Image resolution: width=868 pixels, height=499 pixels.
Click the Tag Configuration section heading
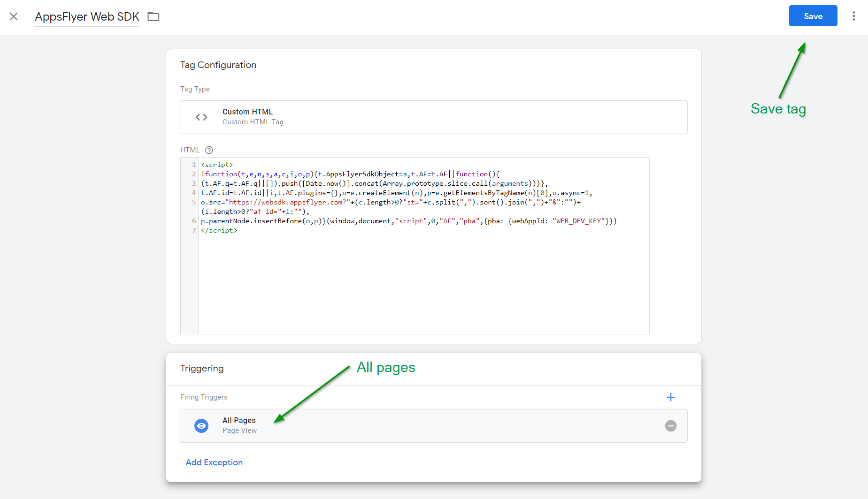pyautogui.click(x=218, y=65)
